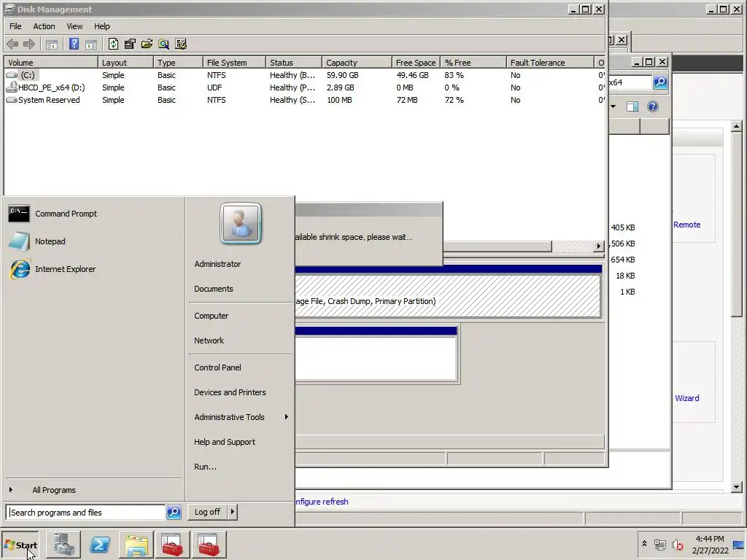Click the muted volume icon in the tray
Screen dimensions: 747x560
(677, 544)
